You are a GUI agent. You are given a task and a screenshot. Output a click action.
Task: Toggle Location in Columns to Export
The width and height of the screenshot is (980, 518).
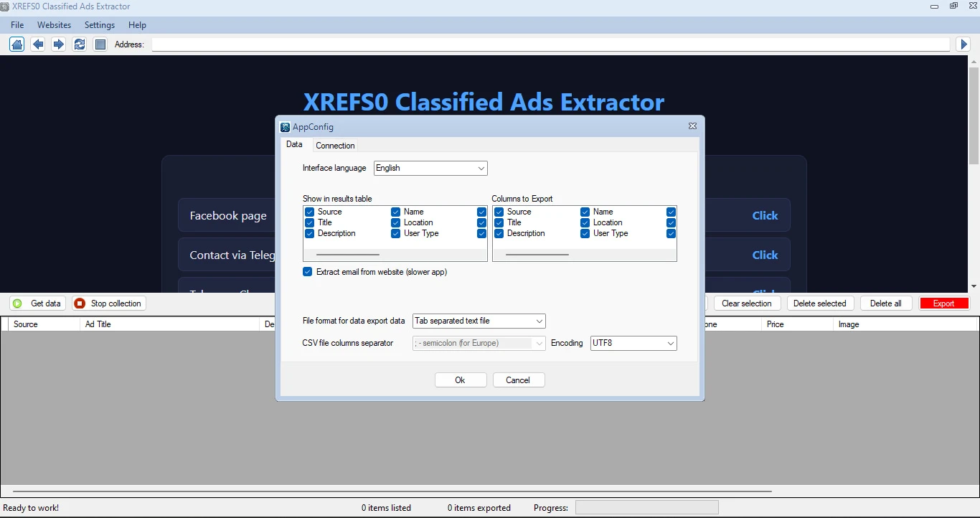pos(585,222)
